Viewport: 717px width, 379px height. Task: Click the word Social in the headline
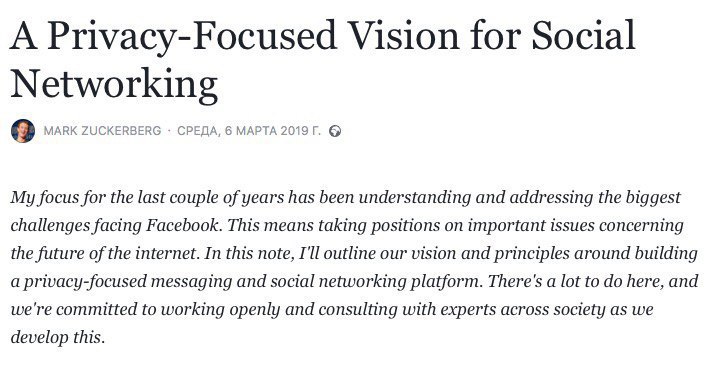click(583, 35)
